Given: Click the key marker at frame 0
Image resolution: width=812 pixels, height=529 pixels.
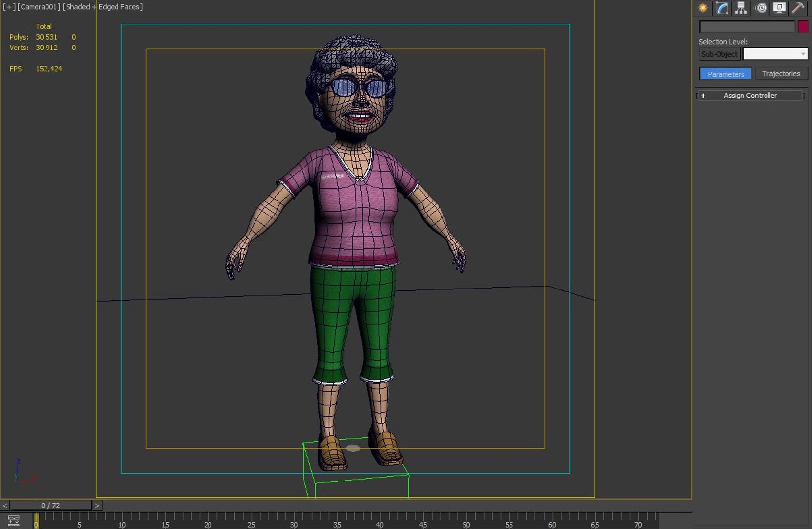Looking at the screenshot, I should click(36, 521).
